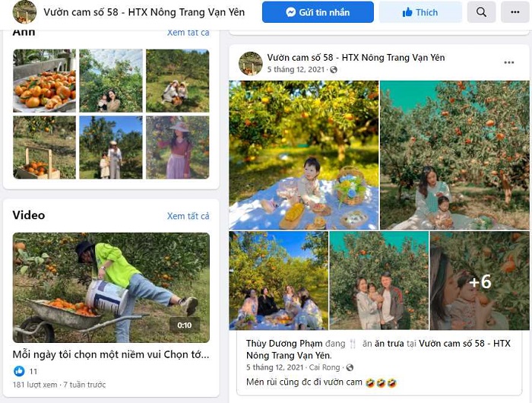Viewport: 532px width, 403px height.
Task: Open baby on picnic blanket photo
Action: coord(304,155)
